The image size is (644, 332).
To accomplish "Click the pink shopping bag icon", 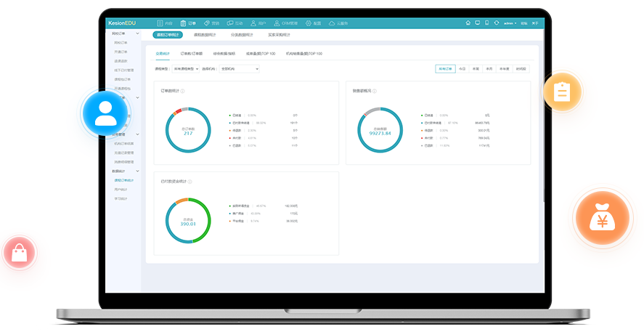I will (20, 253).
